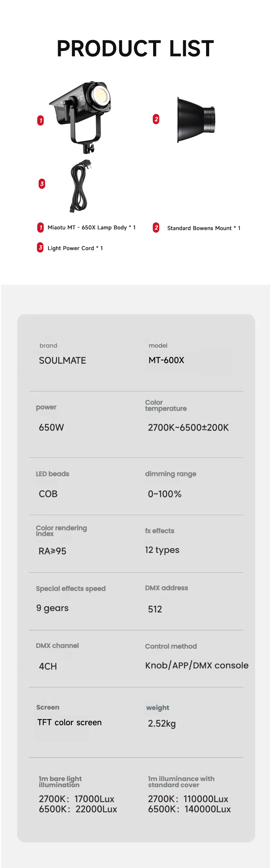
Task: Click the red 1 badge beside the lamp photo
Action: coord(41,120)
